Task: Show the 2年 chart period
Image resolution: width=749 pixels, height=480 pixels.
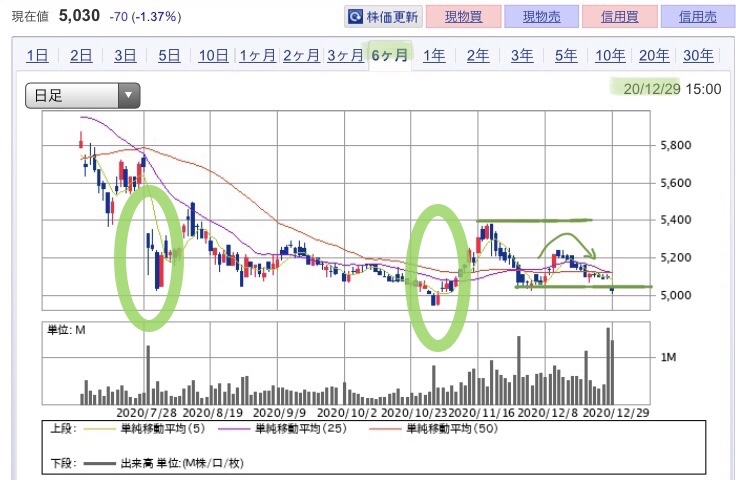Action: [x=478, y=55]
